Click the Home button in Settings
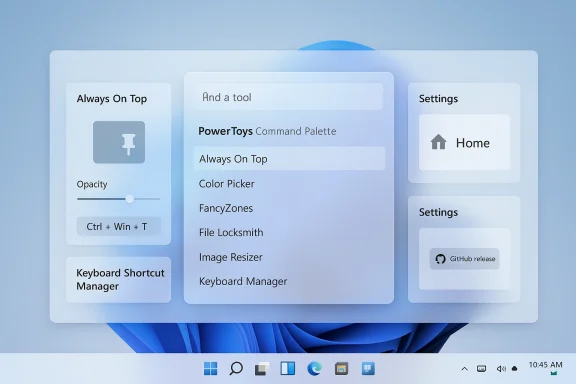Image resolution: width=576 pixels, height=384 pixels. click(464, 142)
